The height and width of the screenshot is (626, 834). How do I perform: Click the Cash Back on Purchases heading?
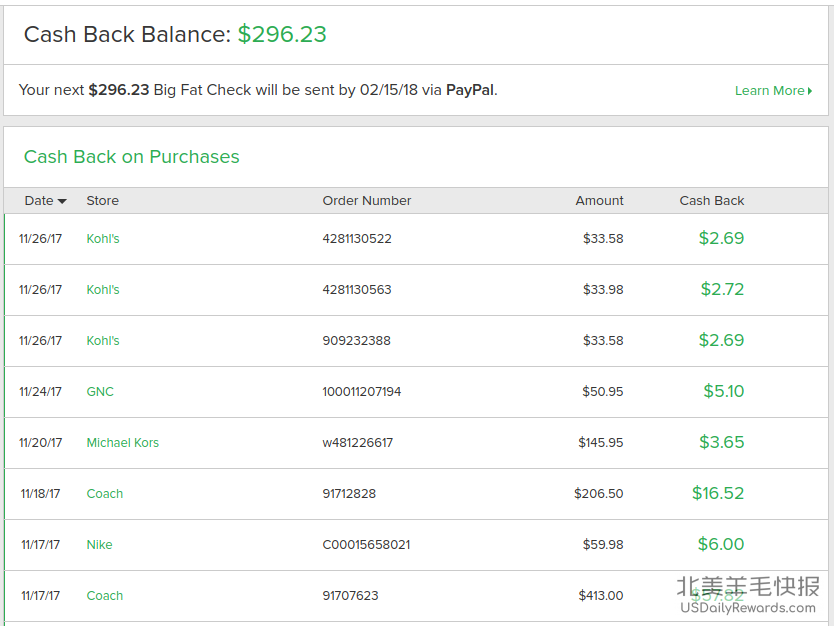click(131, 157)
